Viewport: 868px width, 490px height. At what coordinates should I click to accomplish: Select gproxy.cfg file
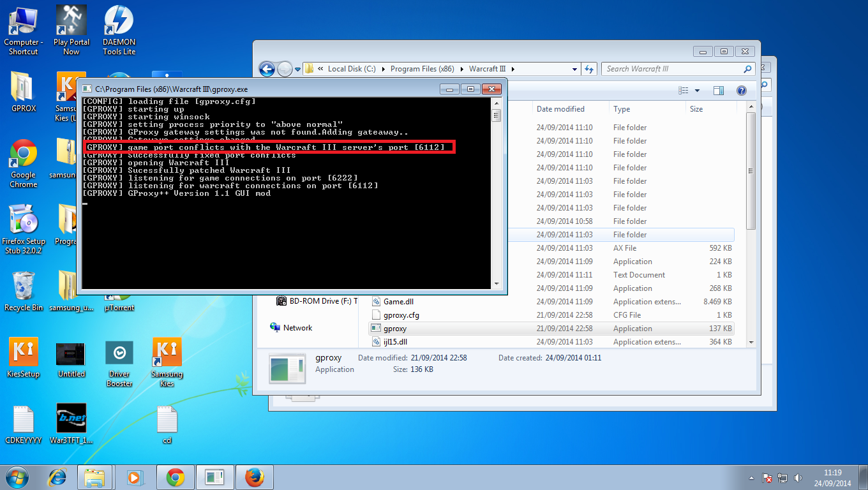coord(401,315)
